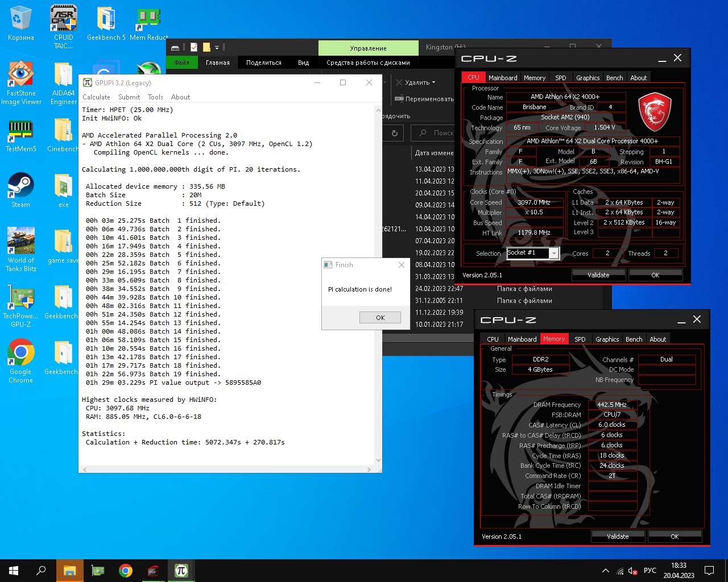728x582 pixels.
Task: Open the Главная ribbon tab
Action: coord(218,63)
